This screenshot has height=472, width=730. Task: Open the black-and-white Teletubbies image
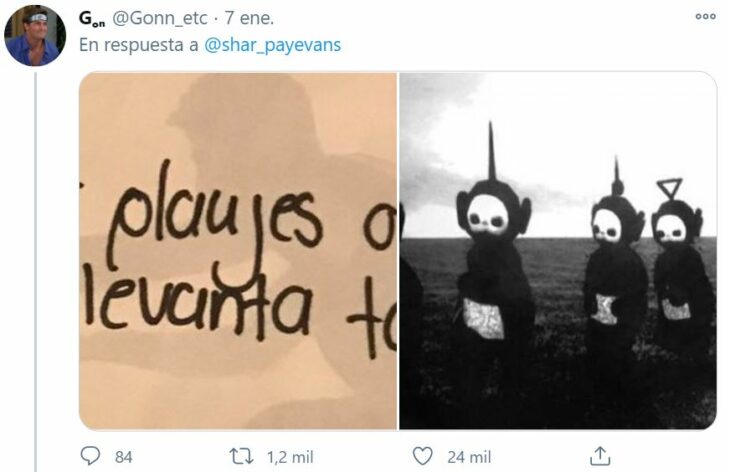click(558, 250)
